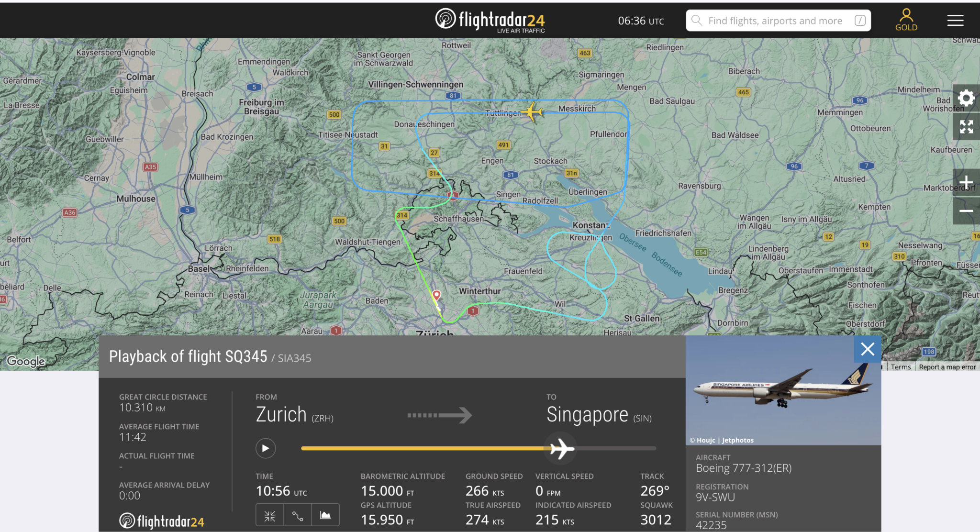Click the Friedrichshafen label on the map
980x532 pixels.
[x=663, y=233]
